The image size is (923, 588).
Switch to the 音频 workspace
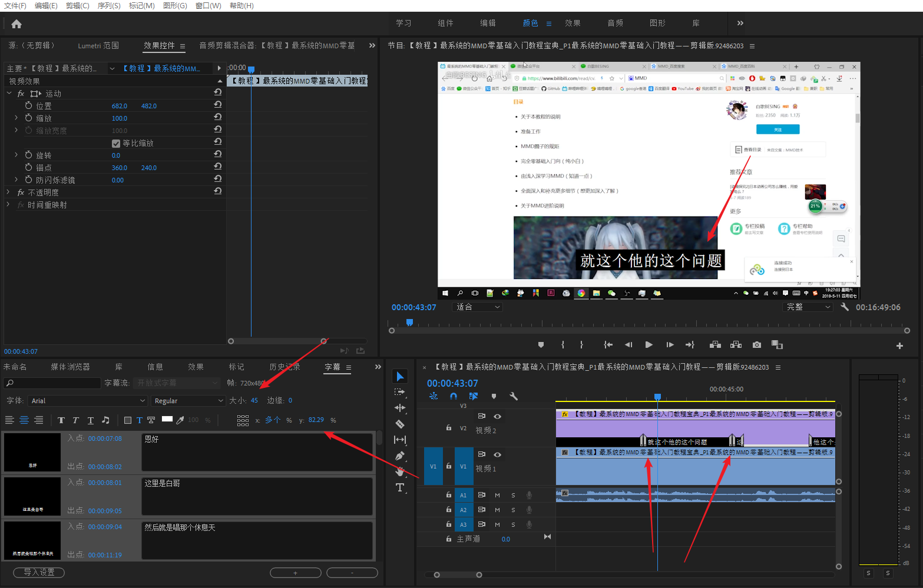615,23
